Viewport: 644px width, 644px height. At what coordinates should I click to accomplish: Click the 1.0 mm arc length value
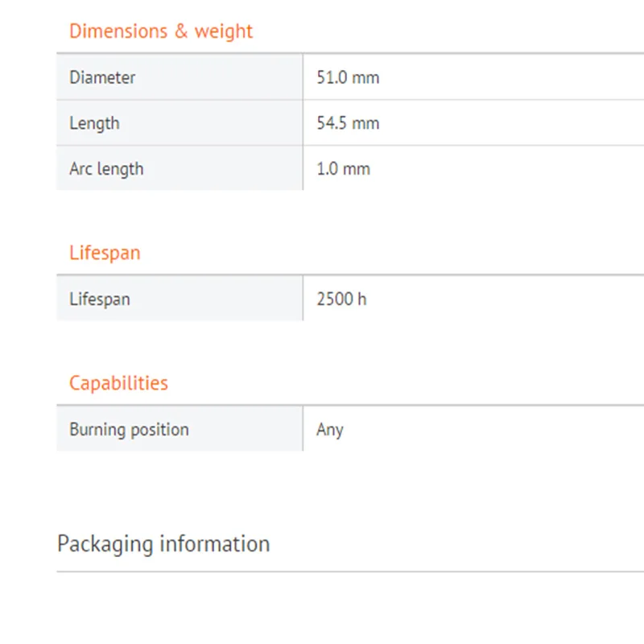point(343,169)
